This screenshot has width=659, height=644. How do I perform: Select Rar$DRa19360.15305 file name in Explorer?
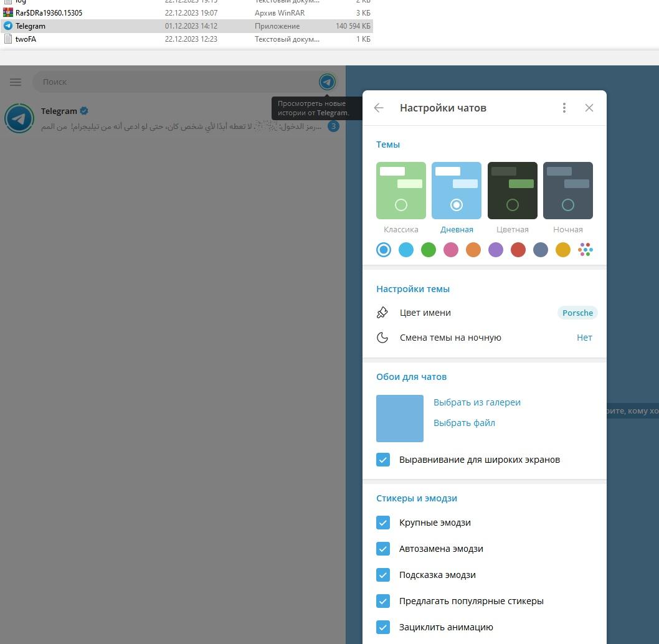point(49,13)
